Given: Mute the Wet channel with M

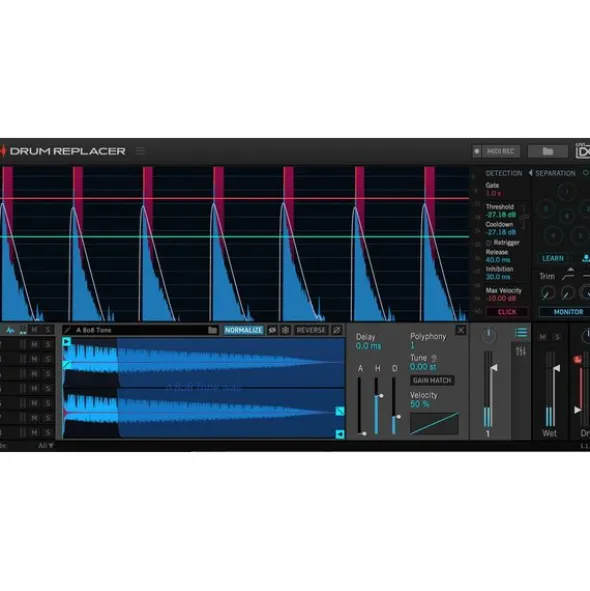Looking at the screenshot, I should click(543, 337).
